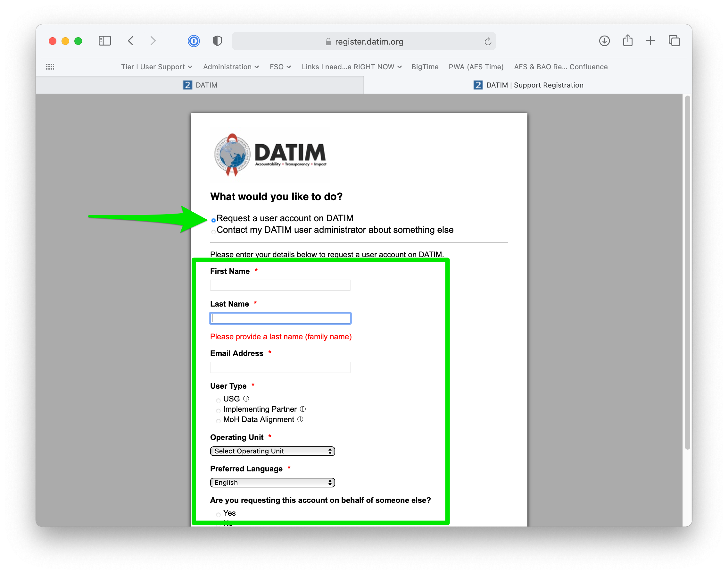Click the privacy shield icon

click(217, 41)
